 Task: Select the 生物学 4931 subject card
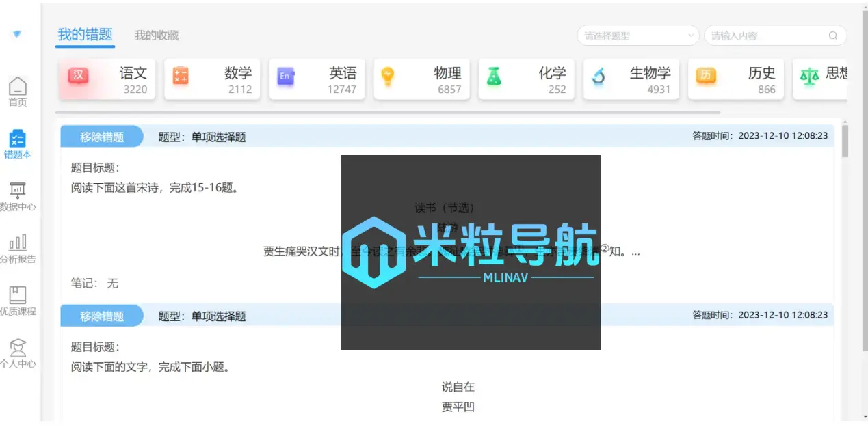631,79
